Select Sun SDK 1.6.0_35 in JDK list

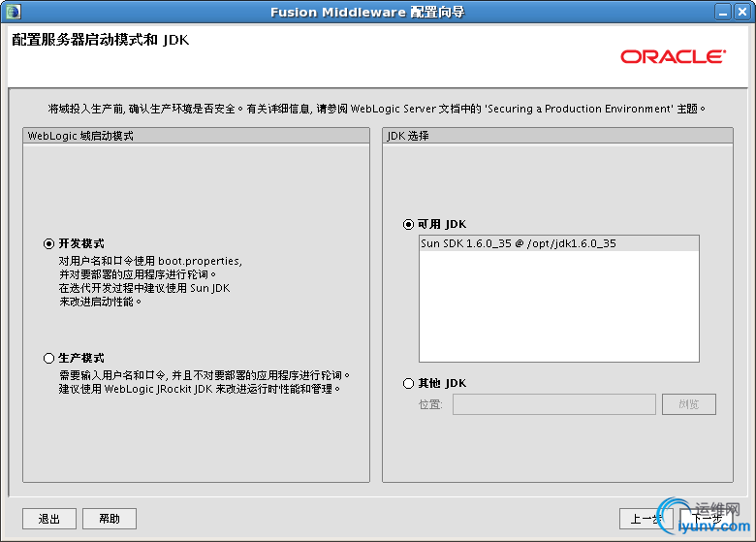coord(559,243)
